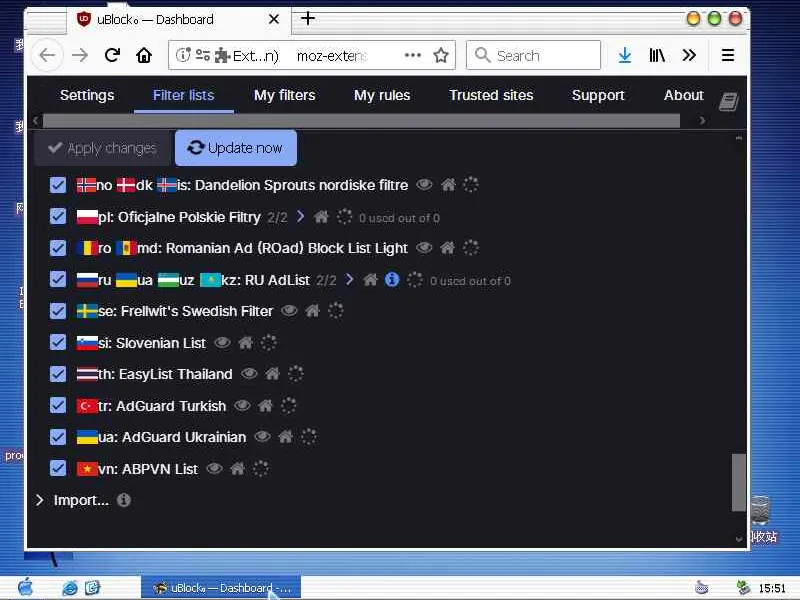
Task: Open the Support tab
Action: pos(598,95)
